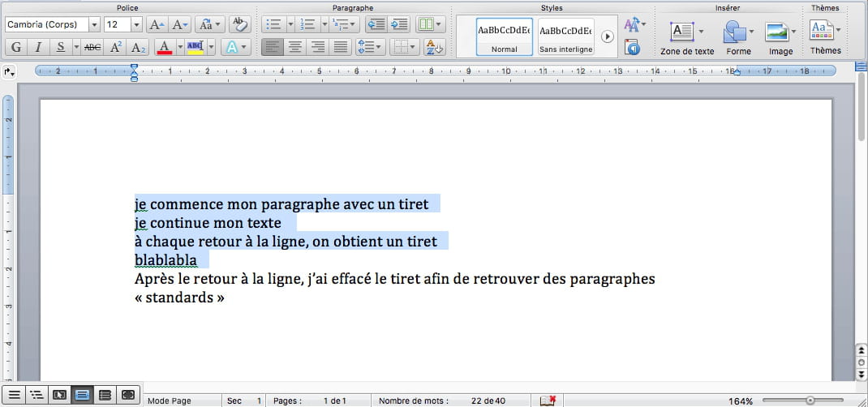Toggle italic formatting
The width and height of the screenshot is (868, 407).
[38, 47]
